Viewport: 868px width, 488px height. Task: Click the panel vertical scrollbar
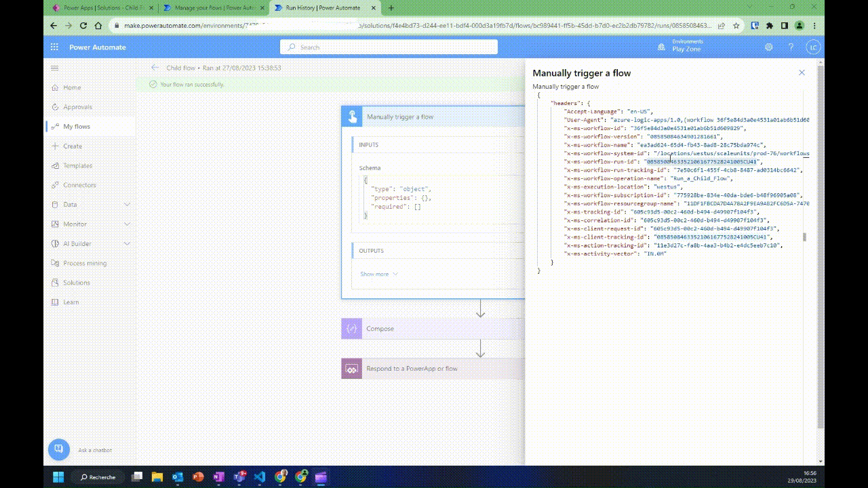coord(805,237)
